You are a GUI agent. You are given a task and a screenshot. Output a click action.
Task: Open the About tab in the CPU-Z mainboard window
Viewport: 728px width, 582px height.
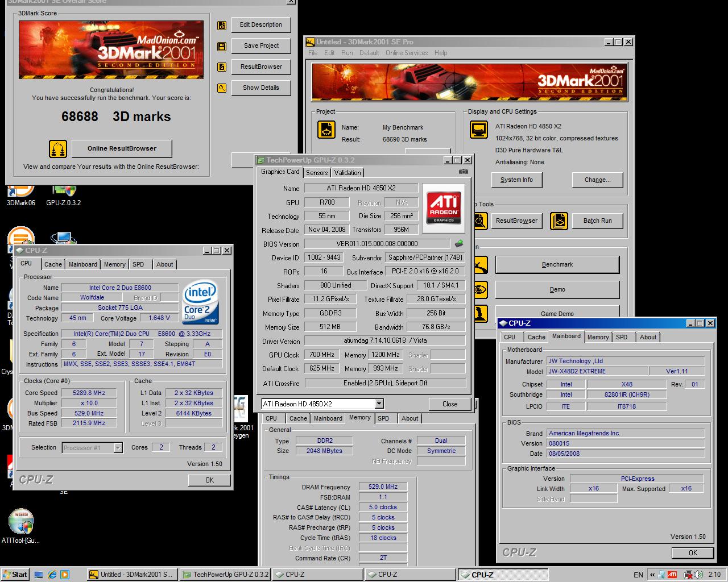pyautogui.click(x=648, y=337)
